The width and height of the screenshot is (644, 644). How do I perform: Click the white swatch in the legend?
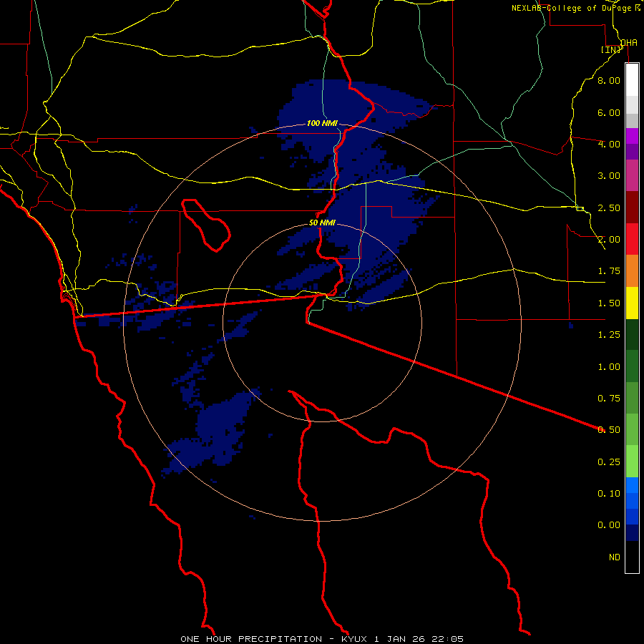coord(632,80)
